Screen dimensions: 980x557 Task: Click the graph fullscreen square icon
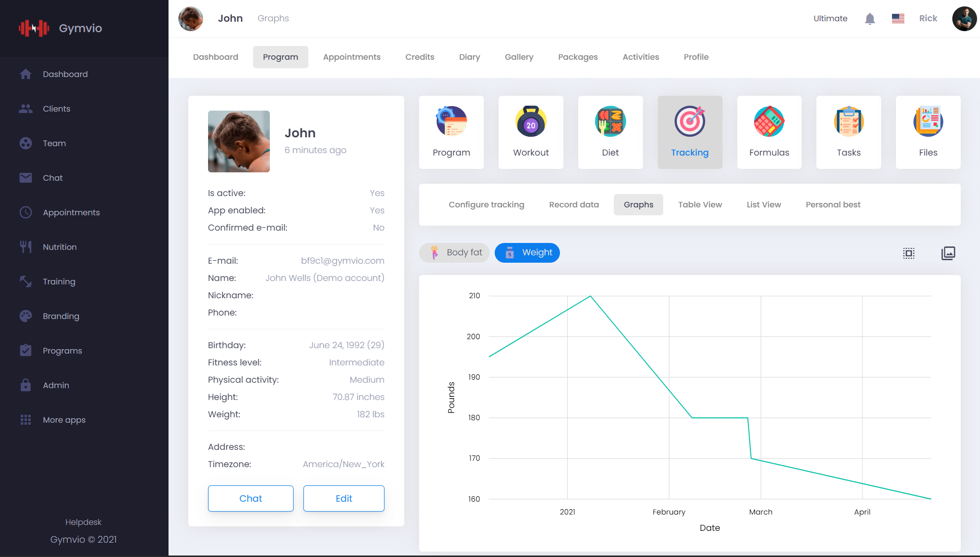pos(908,253)
